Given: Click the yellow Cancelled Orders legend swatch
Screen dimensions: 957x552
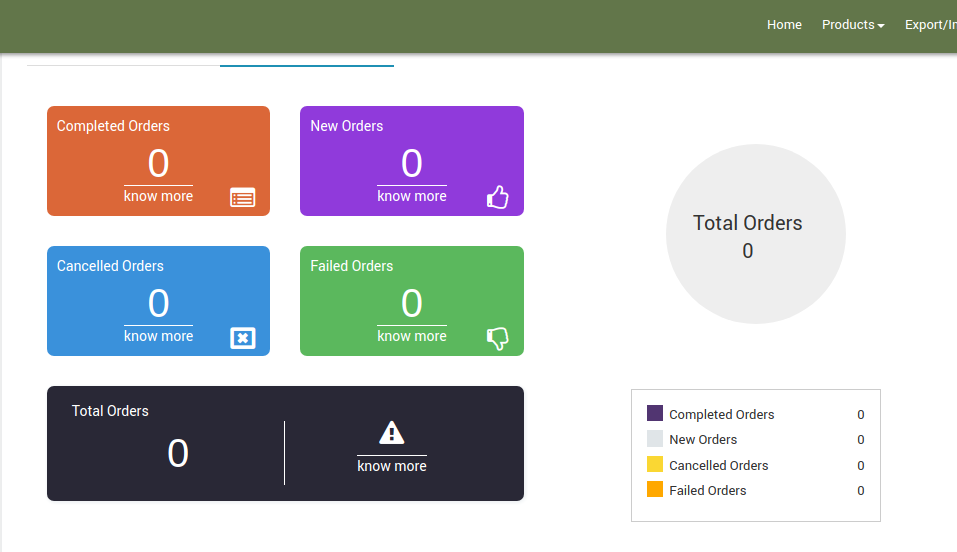Looking at the screenshot, I should point(655,464).
